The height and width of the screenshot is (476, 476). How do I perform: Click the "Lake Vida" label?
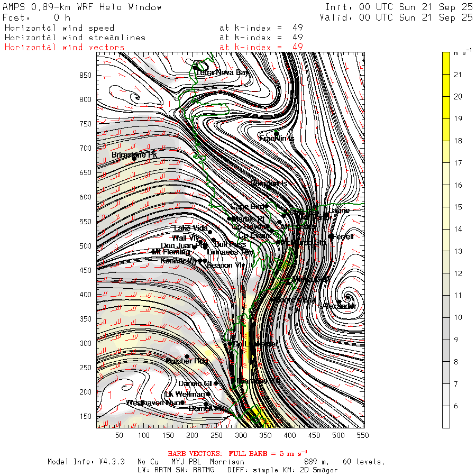(191, 228)
